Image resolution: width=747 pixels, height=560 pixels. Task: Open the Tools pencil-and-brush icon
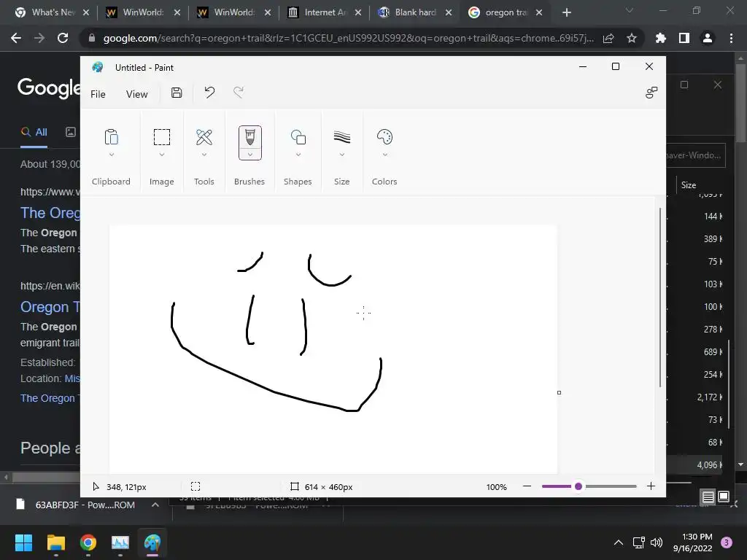pyautogui.click(x=204, y=137)
